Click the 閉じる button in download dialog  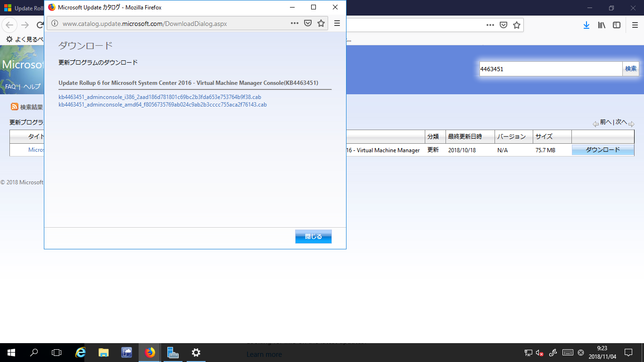click(x=314, y=237)
